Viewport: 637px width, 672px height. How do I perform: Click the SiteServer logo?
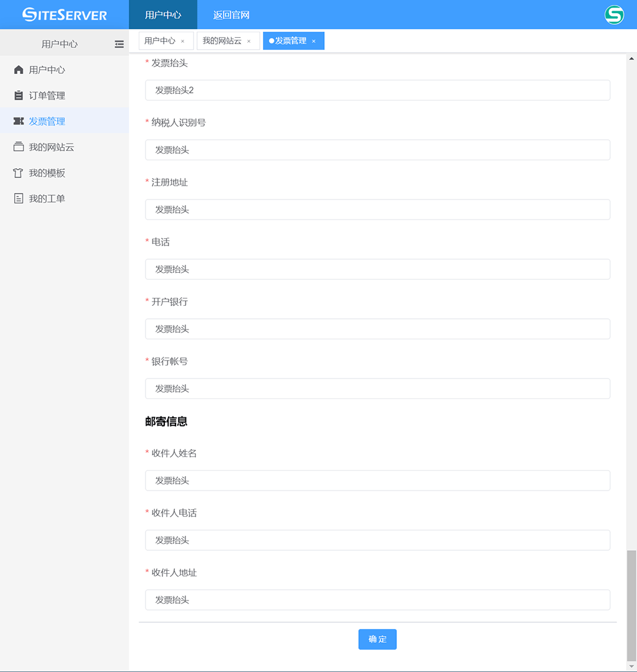click(x=65, y=15)
